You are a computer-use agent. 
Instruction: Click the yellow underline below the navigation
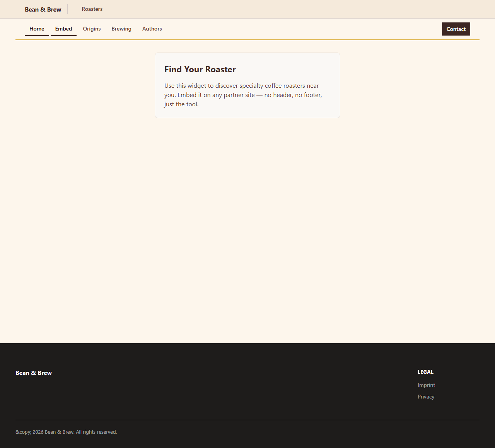247,39
